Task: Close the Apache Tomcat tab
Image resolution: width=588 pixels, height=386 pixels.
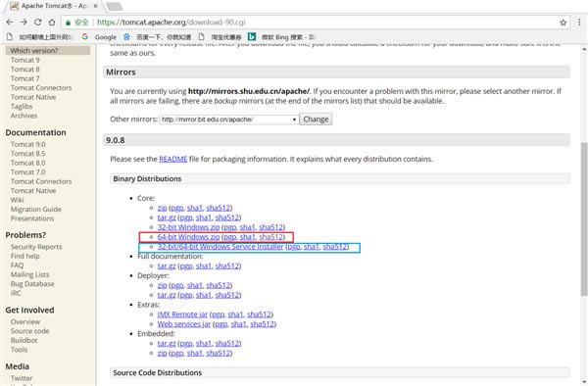Action: click(96, 6)
